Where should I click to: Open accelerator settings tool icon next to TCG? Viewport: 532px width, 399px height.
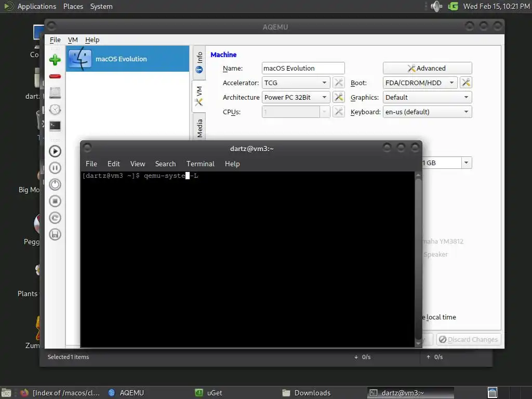(339, 83)
